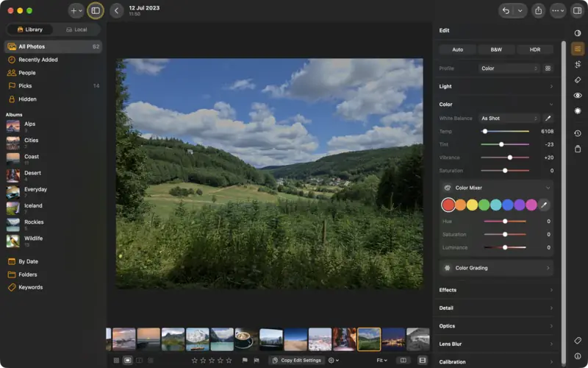
Task: Open the edit history clock icon
Action: pyautogui.click(x=578, y=133)
